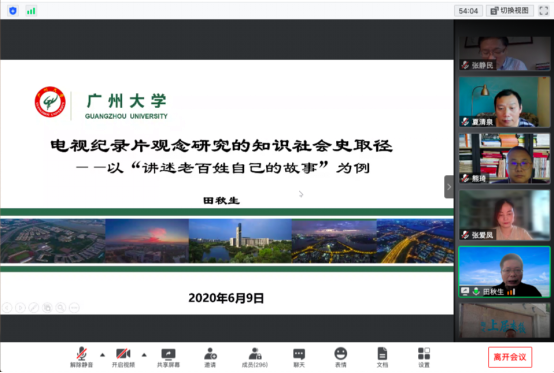Select 田秋生 speaker video thumbnail
Viewport: 554px width, 373px height.
[505, 272]
